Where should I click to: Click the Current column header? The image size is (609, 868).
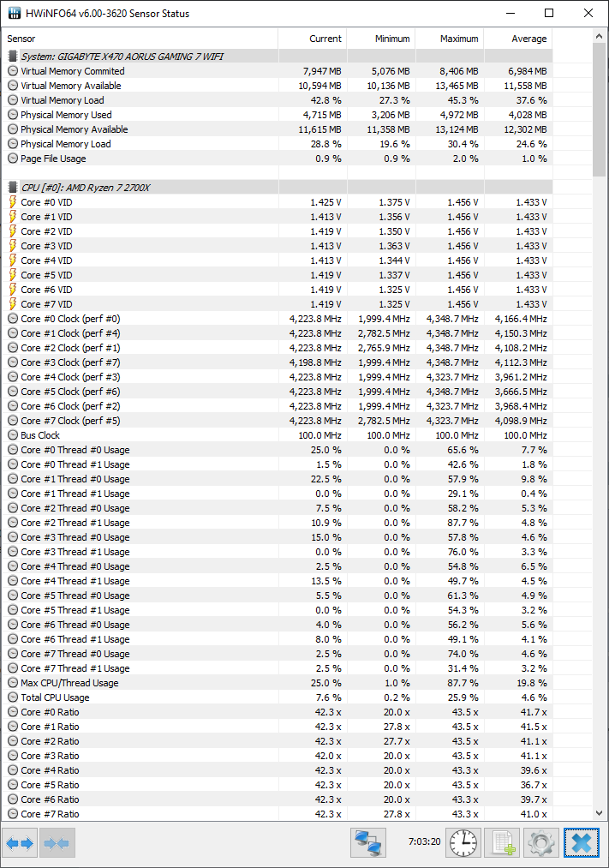(325, 39)
